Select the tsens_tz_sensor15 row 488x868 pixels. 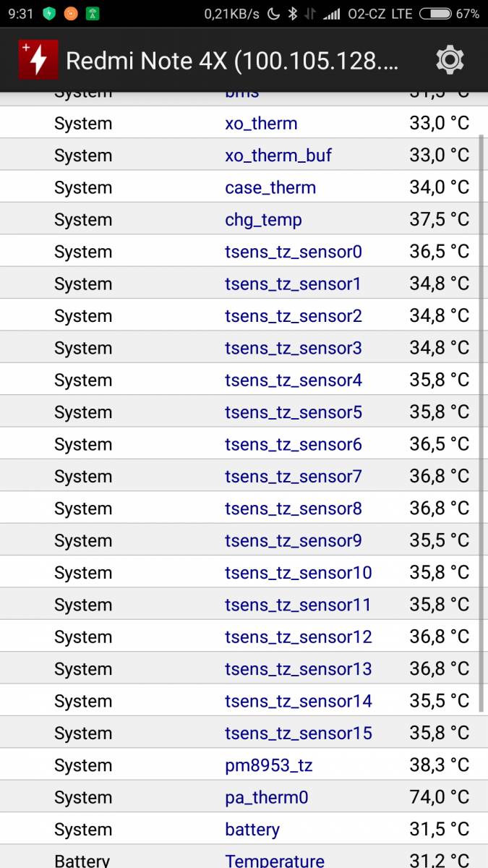click(x=244, y=733)
